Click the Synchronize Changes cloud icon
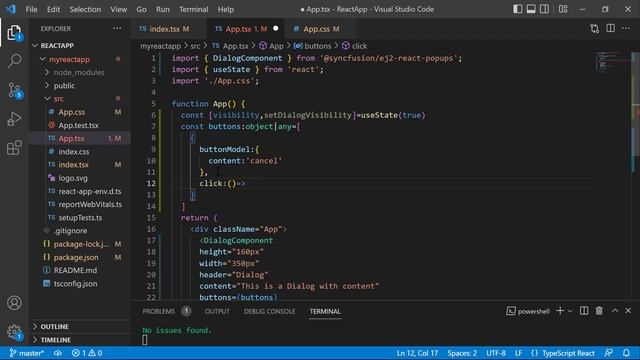The image size is (640, 360). [58, 353]
